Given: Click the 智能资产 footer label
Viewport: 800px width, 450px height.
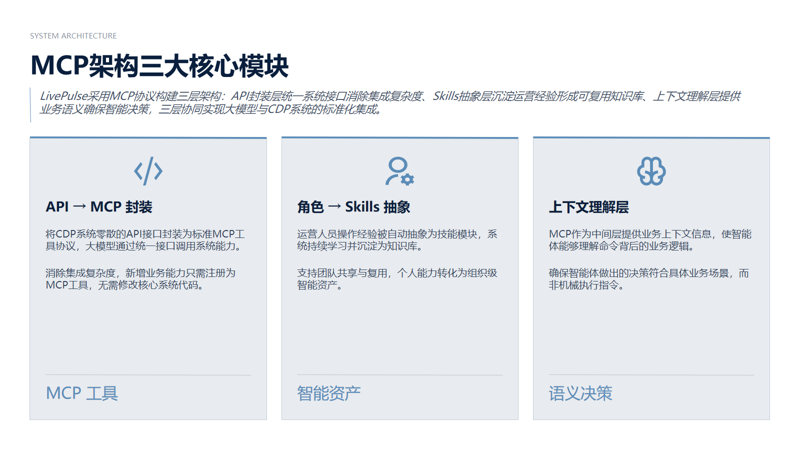Looking at the screenshot, I should point(329,393).
